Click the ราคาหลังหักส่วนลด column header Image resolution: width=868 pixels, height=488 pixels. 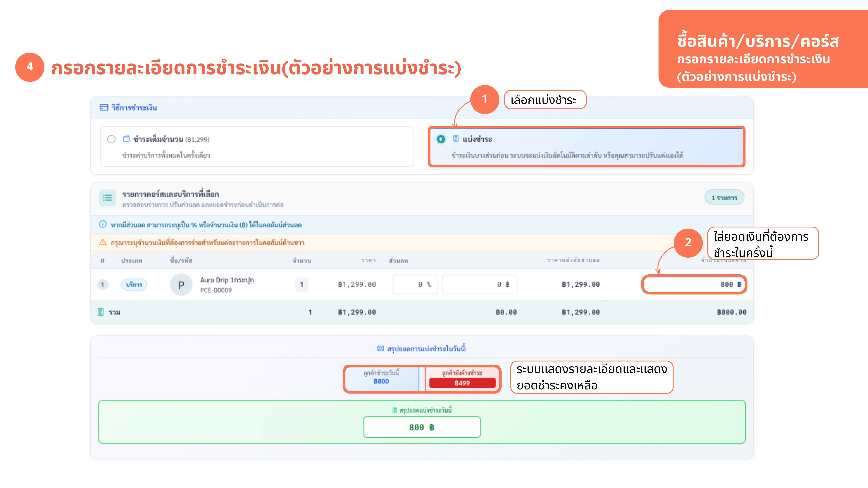point(573,260)
